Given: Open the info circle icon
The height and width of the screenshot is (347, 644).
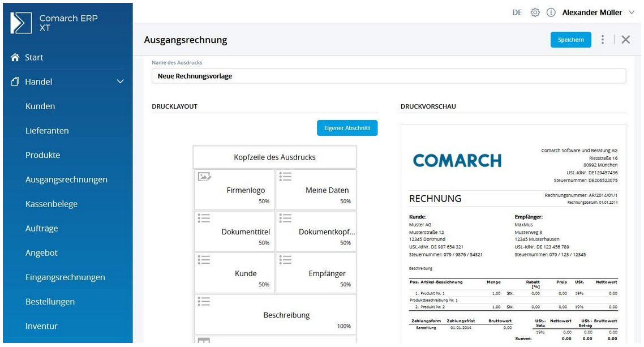Looking at the screenshot, I should pyautogui.click(x=551, y=12).
